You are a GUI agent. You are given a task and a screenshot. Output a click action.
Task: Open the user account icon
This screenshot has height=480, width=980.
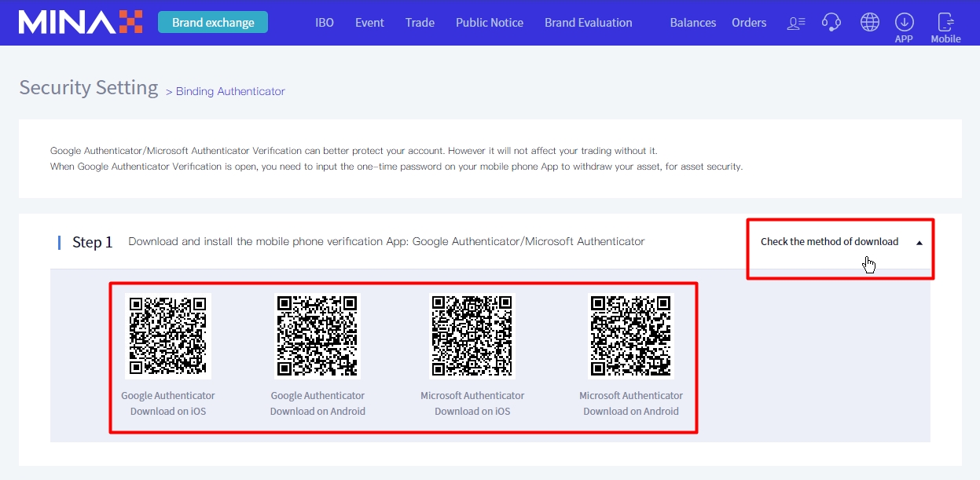coord(796,23)
